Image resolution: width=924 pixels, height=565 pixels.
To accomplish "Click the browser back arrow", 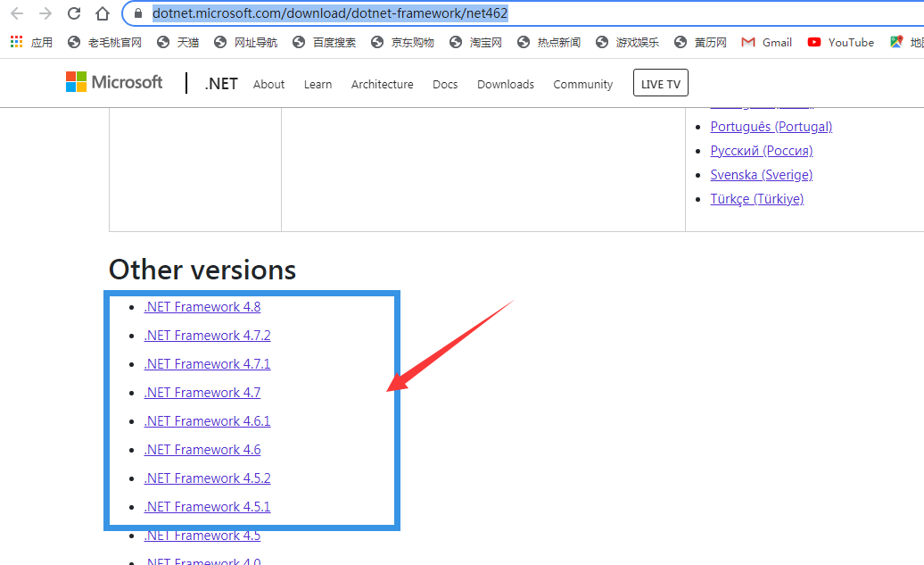I will click(17, 13).
